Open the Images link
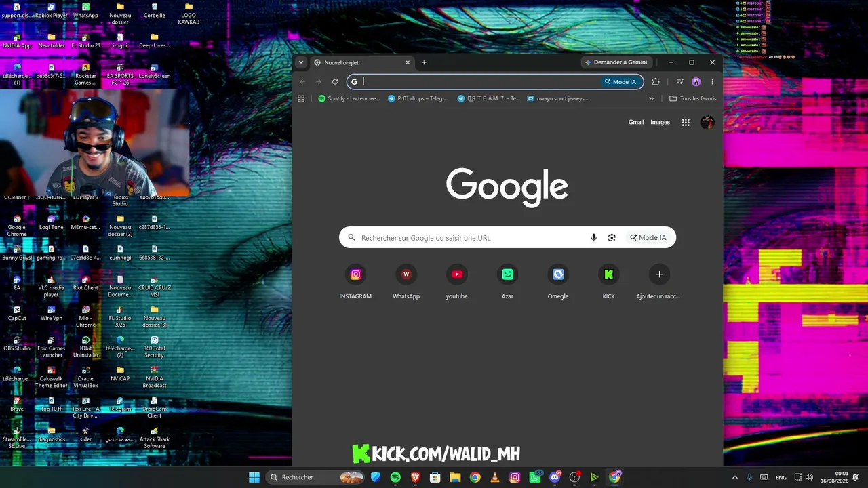 (660, 123)
